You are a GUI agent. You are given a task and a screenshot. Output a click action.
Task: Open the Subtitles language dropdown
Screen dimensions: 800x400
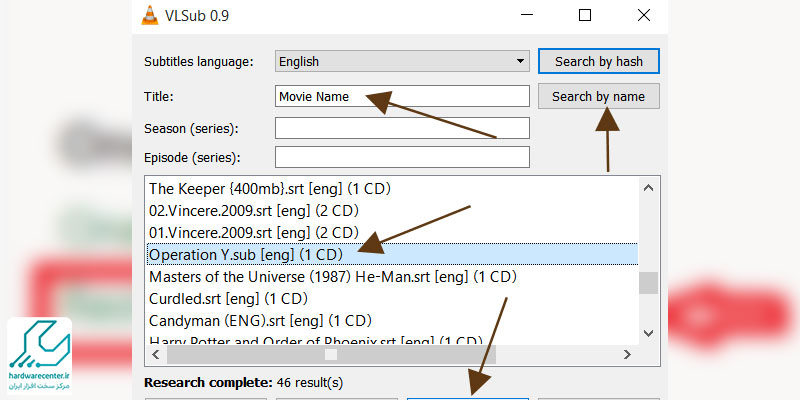(x=402, y=61)
